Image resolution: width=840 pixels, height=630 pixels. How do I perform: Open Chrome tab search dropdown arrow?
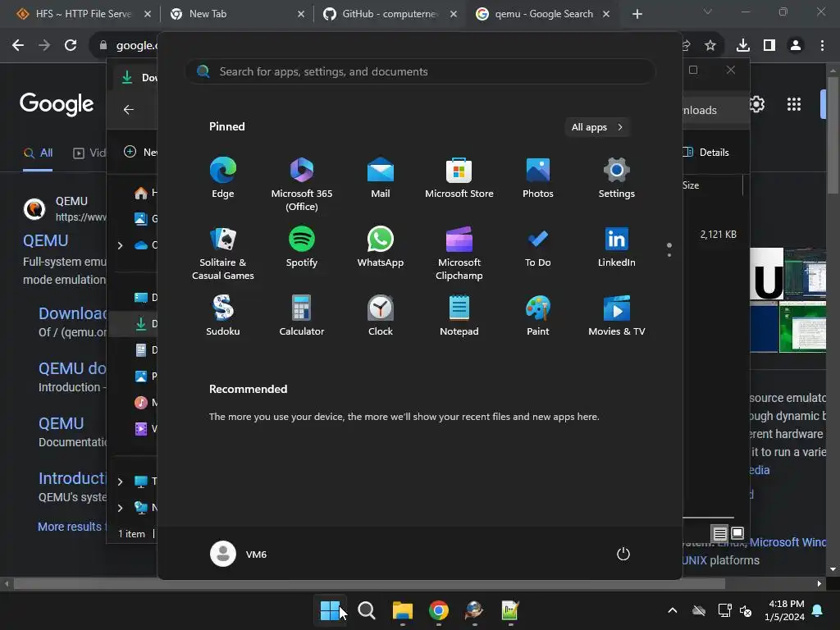point(708,11)
